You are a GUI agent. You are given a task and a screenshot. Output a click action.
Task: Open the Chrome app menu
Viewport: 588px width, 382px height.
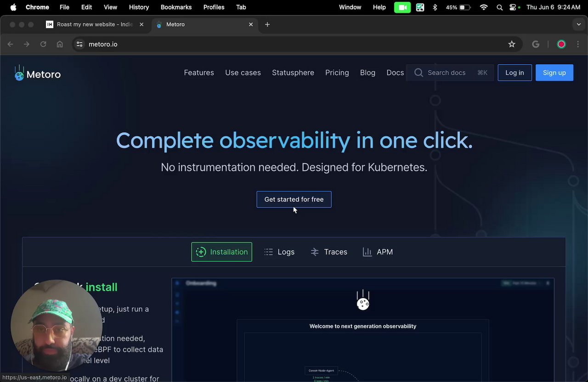[37, 7]
